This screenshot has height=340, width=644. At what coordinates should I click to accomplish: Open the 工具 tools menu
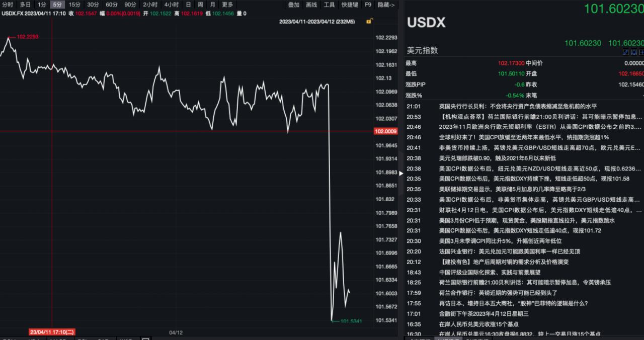pos(329,5)
